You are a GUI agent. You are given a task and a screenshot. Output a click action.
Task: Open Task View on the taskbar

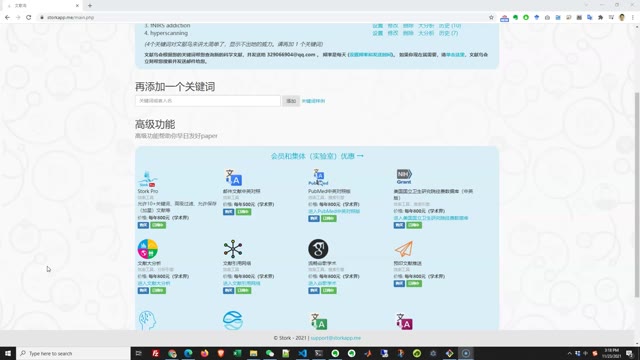(138, 353)
